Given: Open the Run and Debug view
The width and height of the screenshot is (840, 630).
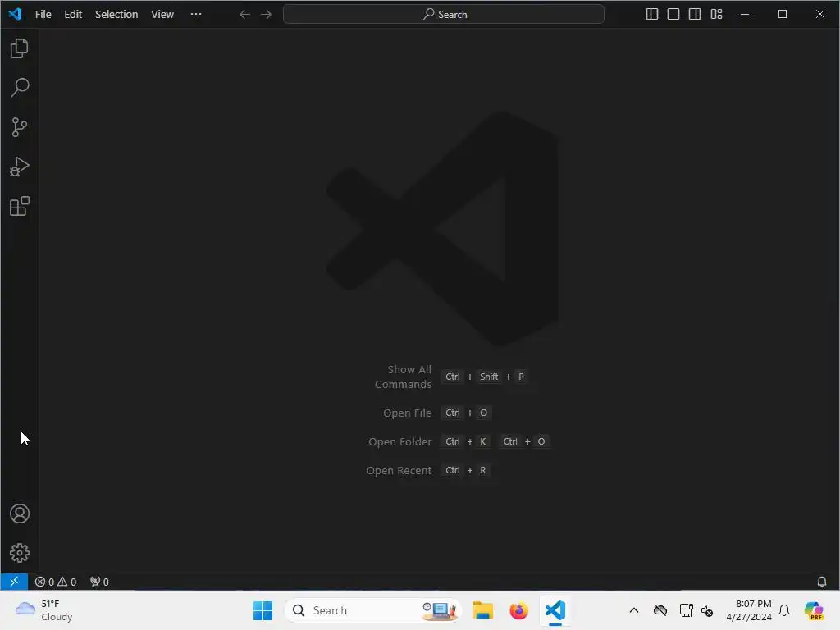Looking at the screenshot, I should click(20, 167).
